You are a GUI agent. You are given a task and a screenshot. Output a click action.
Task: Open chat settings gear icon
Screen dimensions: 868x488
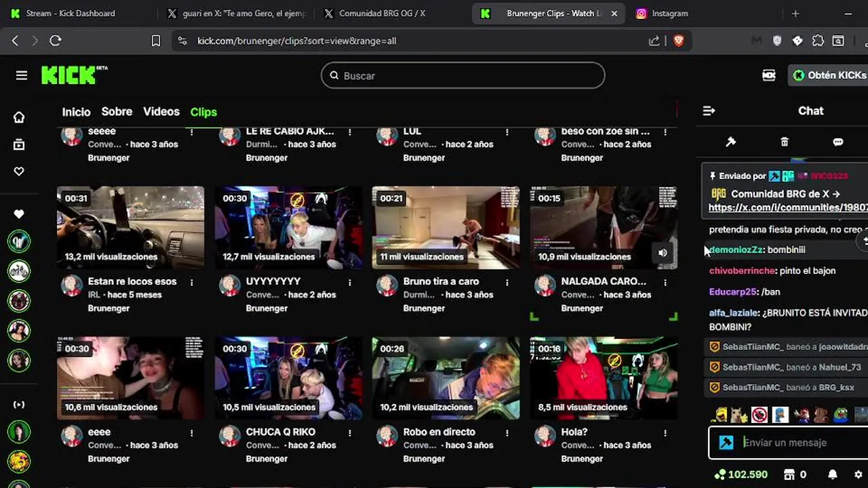[x=859, y=474]
